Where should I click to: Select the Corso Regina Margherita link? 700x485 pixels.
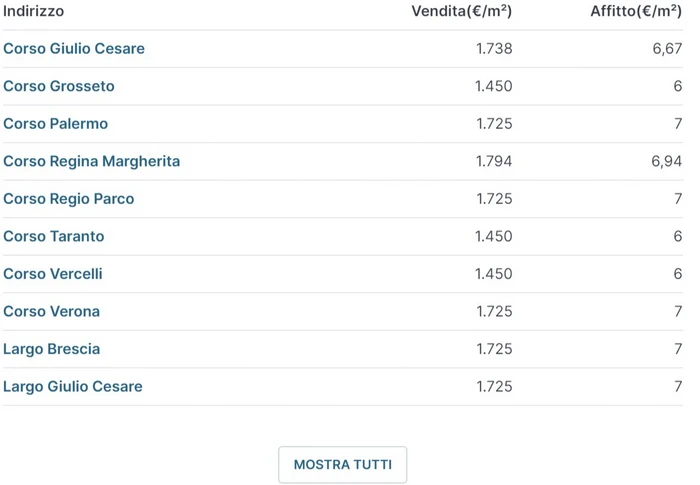coord(92,161)
